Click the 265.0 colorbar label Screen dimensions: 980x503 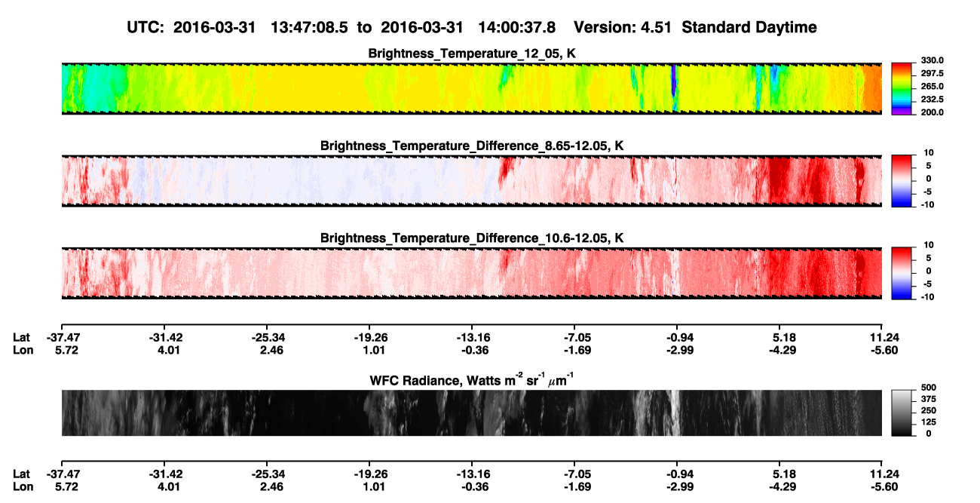tap(931, 86)
